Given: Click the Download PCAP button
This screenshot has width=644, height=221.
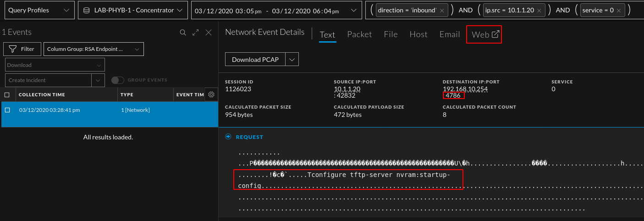Looking at the screenshot, I should [255, 60].
